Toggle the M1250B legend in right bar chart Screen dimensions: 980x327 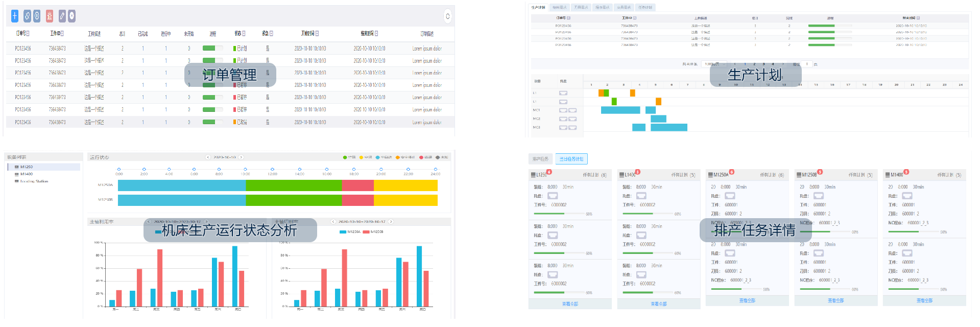click(x=373, y=232)
